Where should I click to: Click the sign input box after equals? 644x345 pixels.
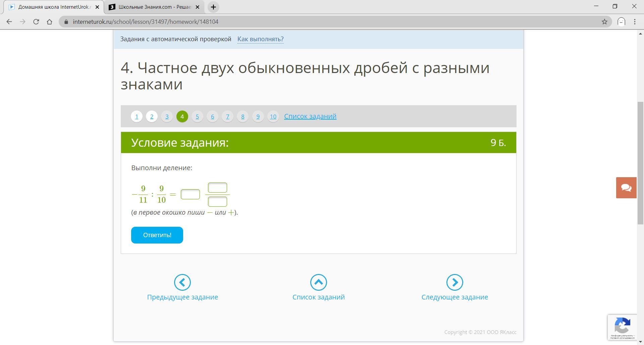tap(190, 194)
